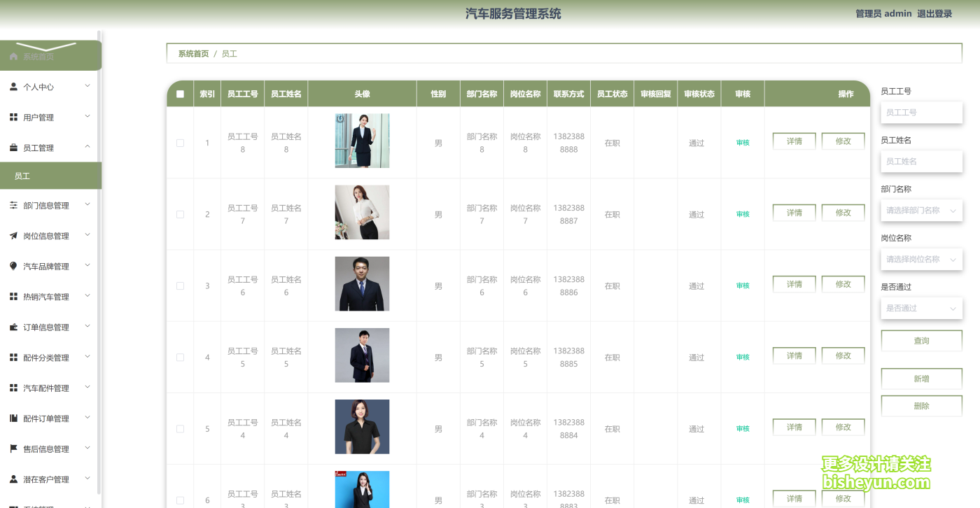Toggle the select-all checkbox in table header
Viewport: 980px width, 508px height.
(180, 94)
